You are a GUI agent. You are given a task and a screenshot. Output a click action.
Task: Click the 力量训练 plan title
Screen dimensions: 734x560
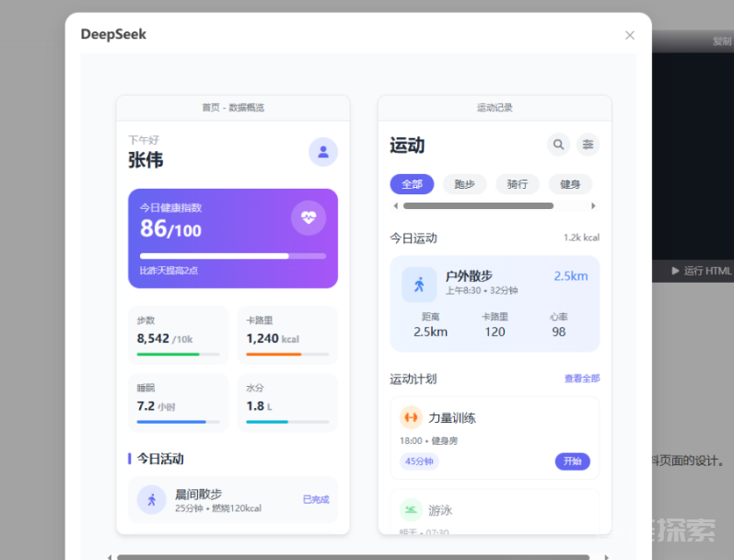[x=452, y=417]
